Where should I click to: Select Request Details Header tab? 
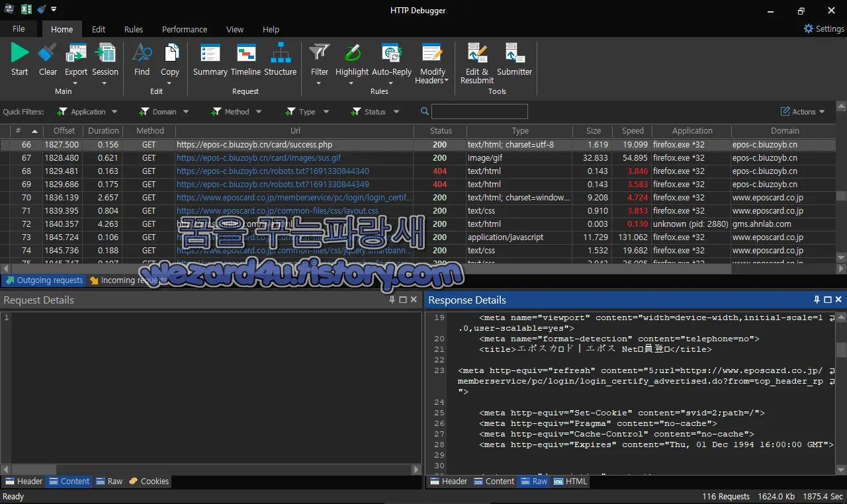pyautogui.click(x=24, y=482)
